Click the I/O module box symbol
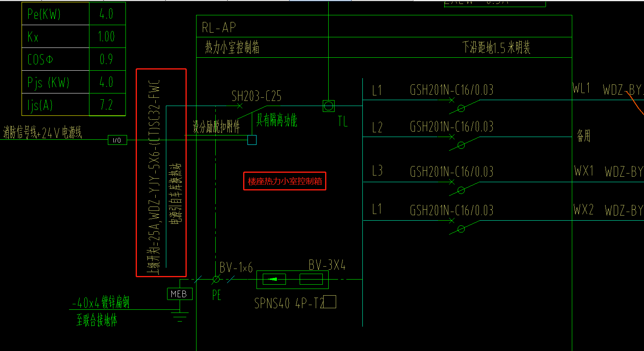Image resolution: width=644 pixels, height=351 pixels. pyautogui.click(x=117, y=140)
